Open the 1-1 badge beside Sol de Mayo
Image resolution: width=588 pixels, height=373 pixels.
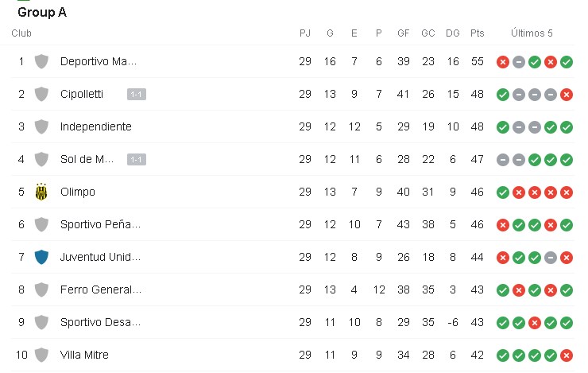click(137, 160)
